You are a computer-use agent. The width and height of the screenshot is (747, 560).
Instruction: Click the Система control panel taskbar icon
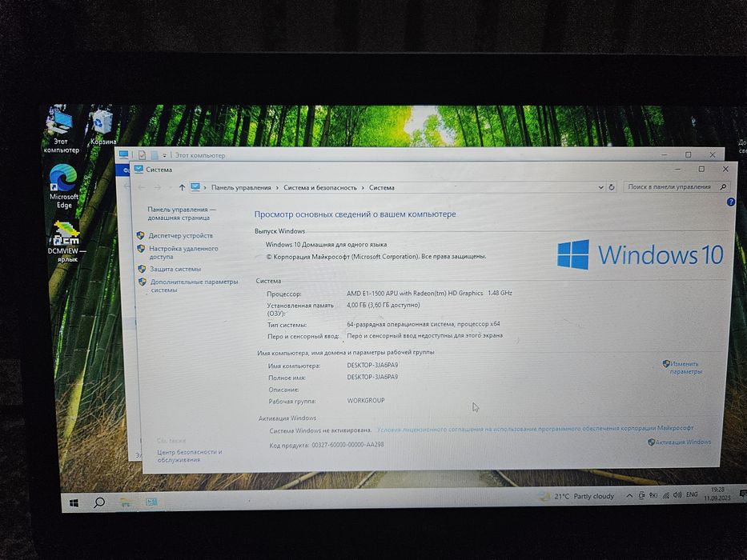click(151, 502)
